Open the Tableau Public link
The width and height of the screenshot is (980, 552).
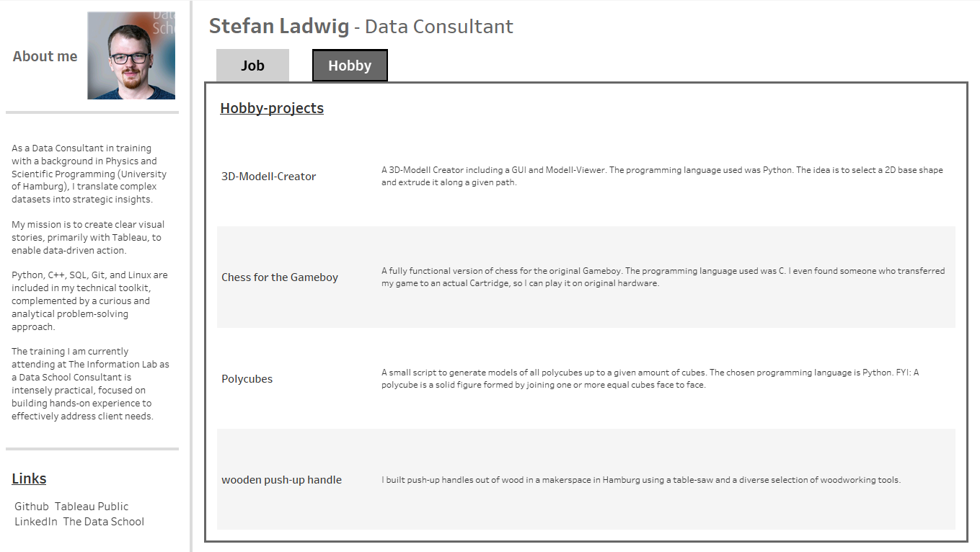(x=92, y=507)
